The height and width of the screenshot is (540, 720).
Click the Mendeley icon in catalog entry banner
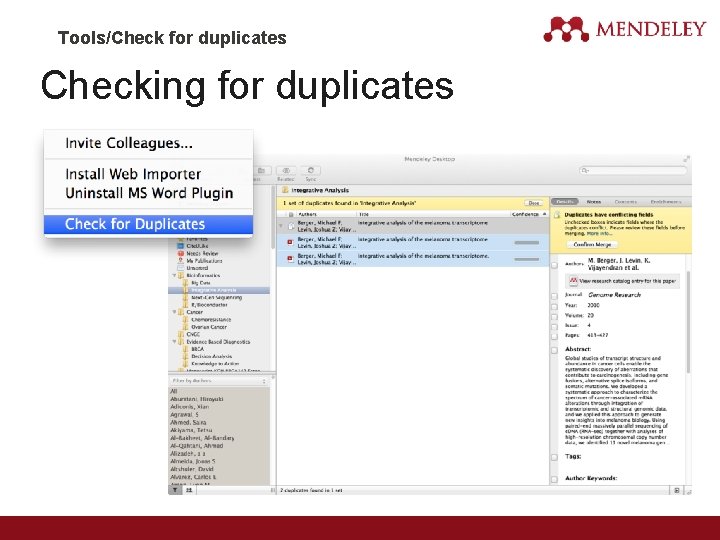tap(573, 280)
